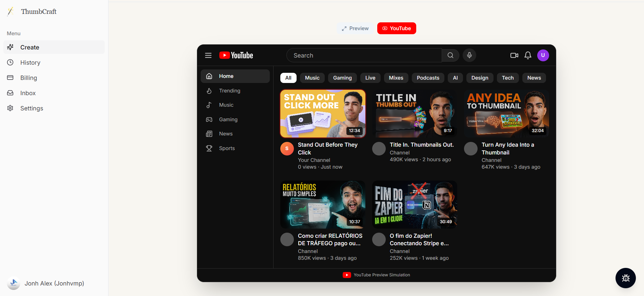The height and width of the screenshot is (296, 644).
Task: Select the Gaming filter chip
Action: 342,78
